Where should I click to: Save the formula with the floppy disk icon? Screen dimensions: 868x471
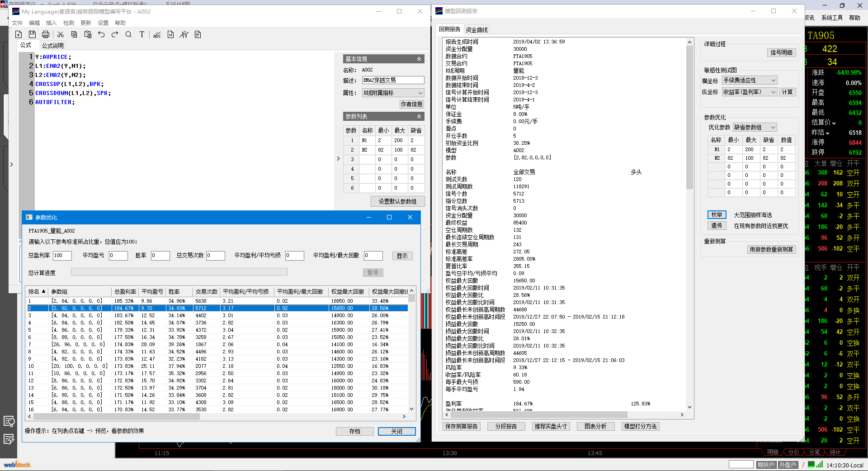[32, 34]
